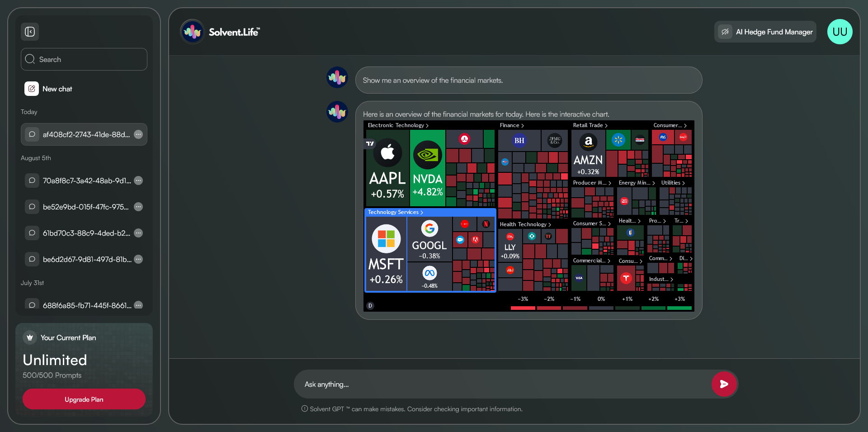Expand the Health Technology sector
The height and width of the screenshot is (432, 868).
pos(525,224)
